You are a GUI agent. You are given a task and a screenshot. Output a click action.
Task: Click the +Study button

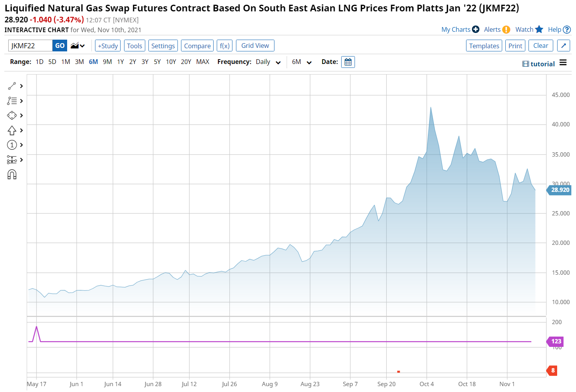(108, 46)
